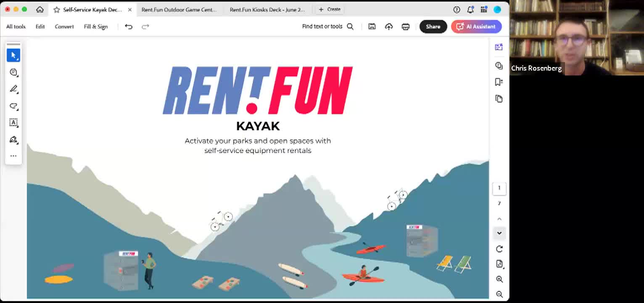The width and height of the screenshot is (644, 303).
Task: Click the Save file icon
Action: [x=372, y=27]
